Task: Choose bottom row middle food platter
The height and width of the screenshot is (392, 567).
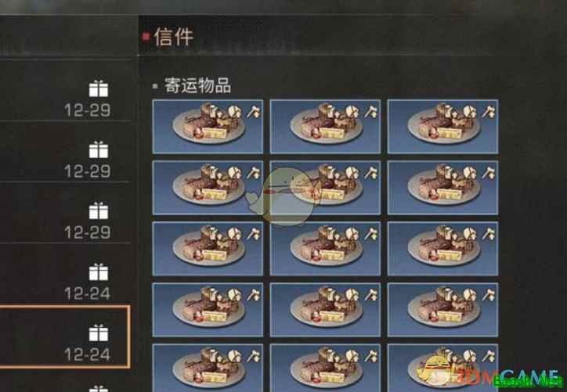Action: pyautogui.click(x=325, y=368)
